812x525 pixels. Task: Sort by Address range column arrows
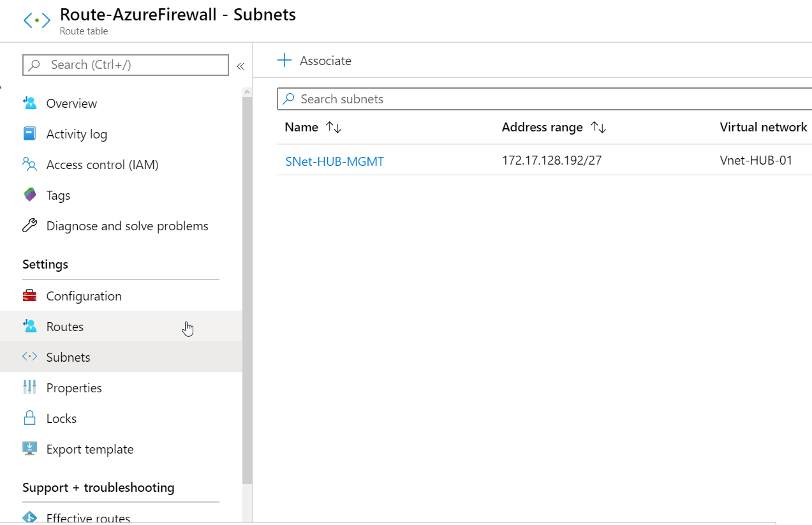pos(598,128)
